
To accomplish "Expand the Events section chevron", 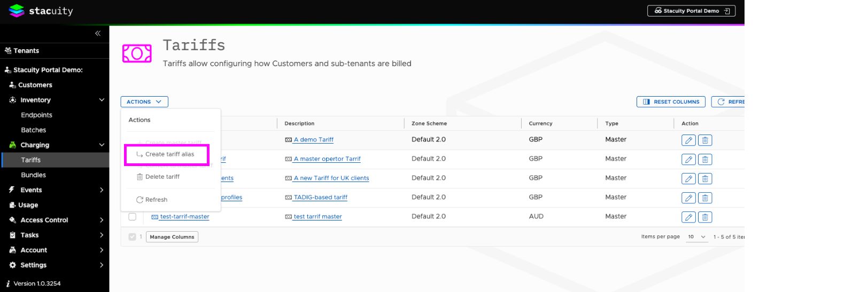I will point(102,190).
